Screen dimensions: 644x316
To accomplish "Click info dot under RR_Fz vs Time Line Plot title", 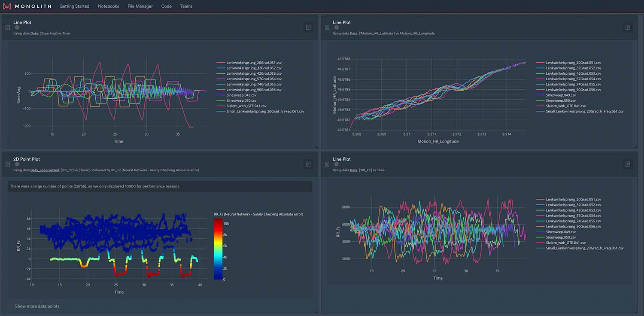I will coord(337,164).
